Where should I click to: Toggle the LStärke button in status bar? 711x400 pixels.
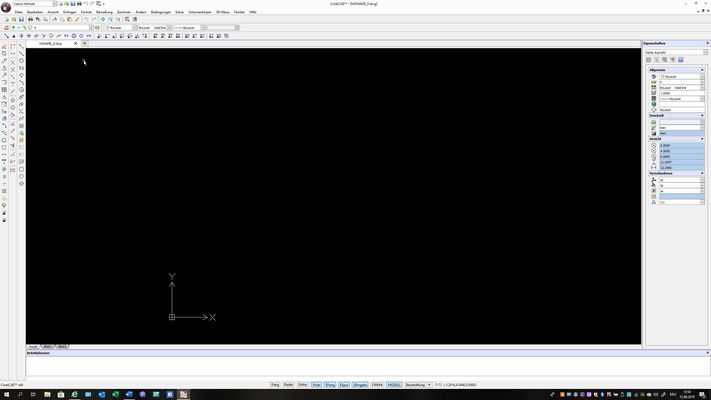coord(377,385)
